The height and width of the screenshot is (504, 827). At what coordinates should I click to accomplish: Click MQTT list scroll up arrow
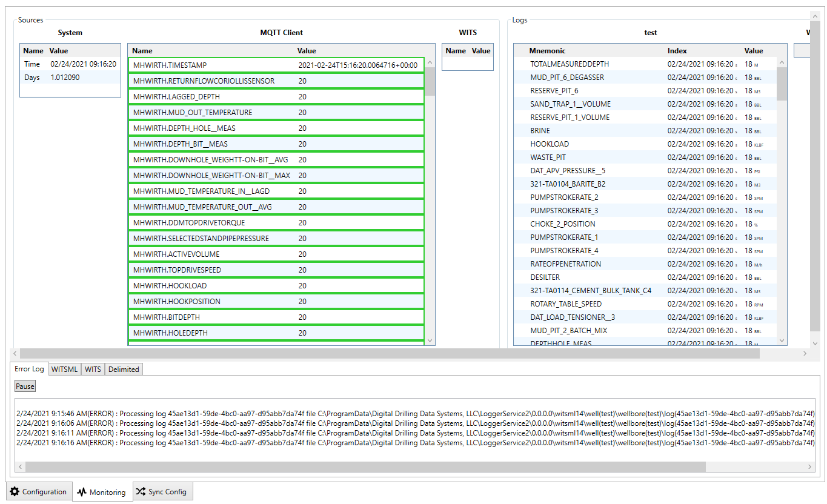(430, 62)
